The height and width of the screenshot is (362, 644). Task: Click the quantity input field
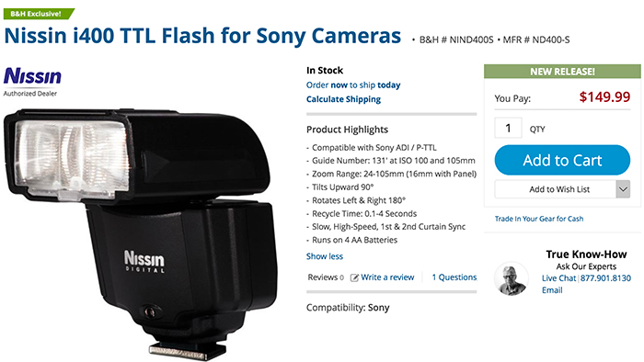508,129
